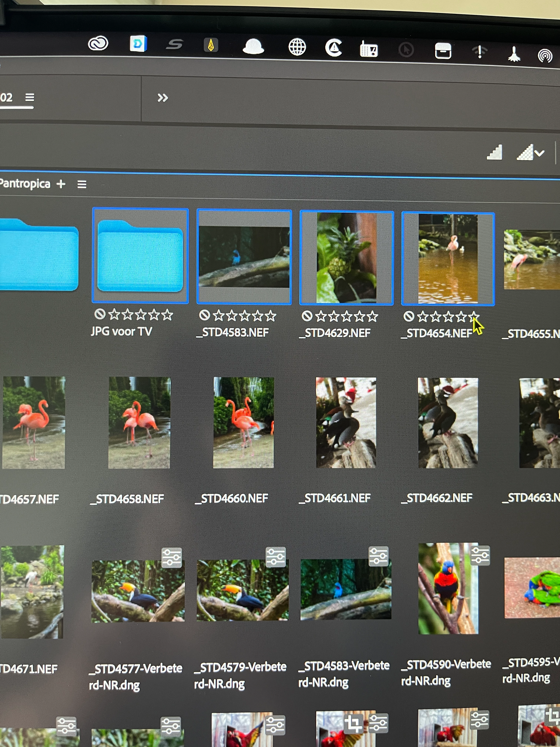The image size is (560, 747).
Task: Set no rating on _STD4583.NEF
Action: 204,315
